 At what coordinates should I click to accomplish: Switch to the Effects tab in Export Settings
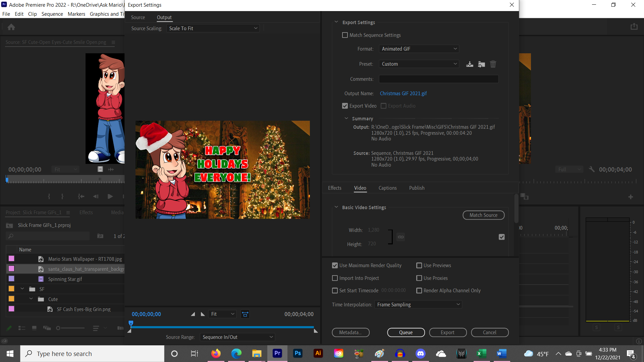pyautogui.click(x=334, y=188)
